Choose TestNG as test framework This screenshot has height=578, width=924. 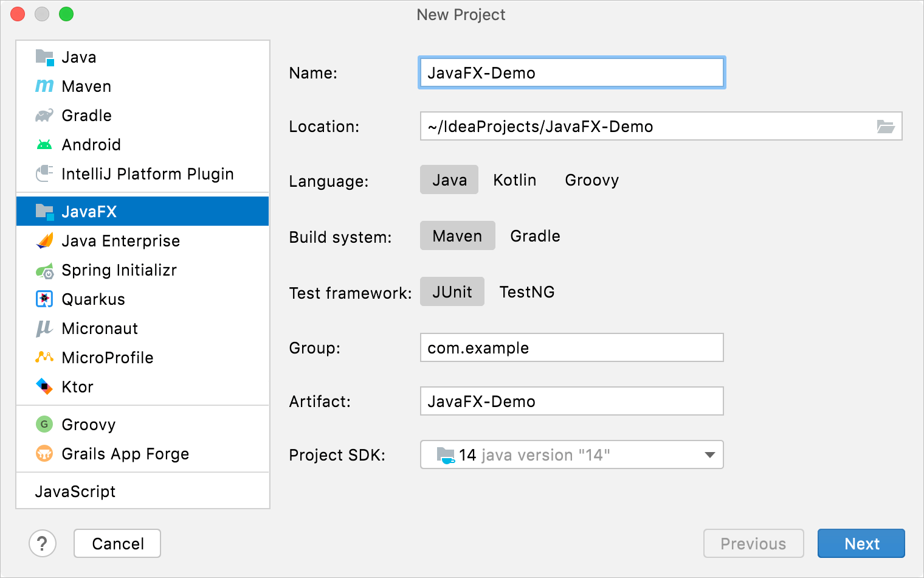[x=526, y=291]
